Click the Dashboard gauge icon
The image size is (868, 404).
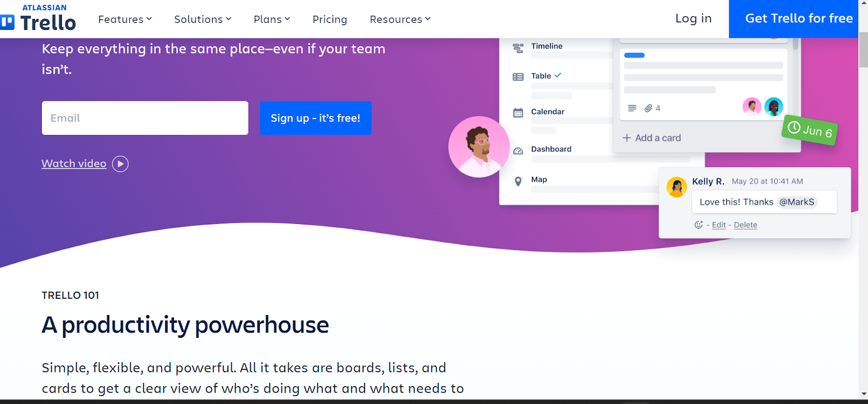(x=518, y=151)
